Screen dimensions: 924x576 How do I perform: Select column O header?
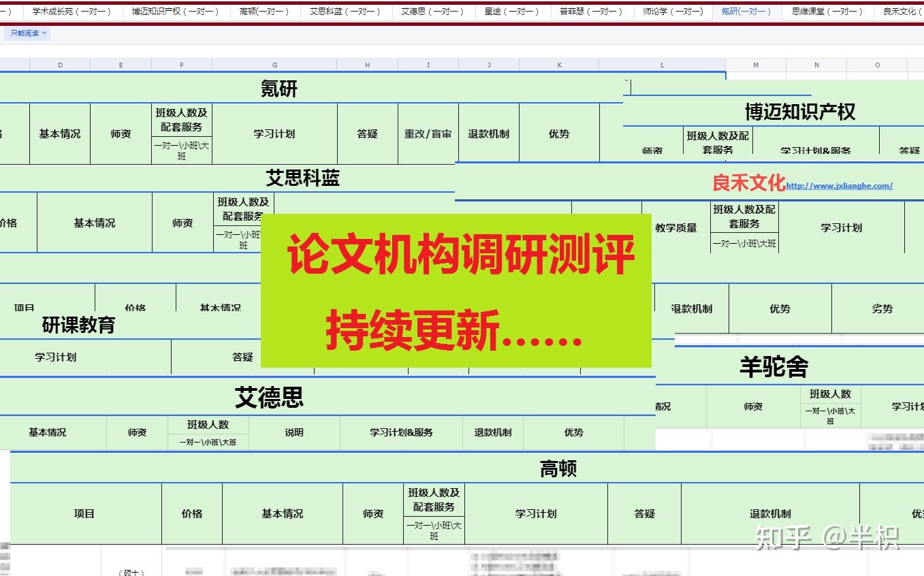pyautogui.click(x=877, y=65)
